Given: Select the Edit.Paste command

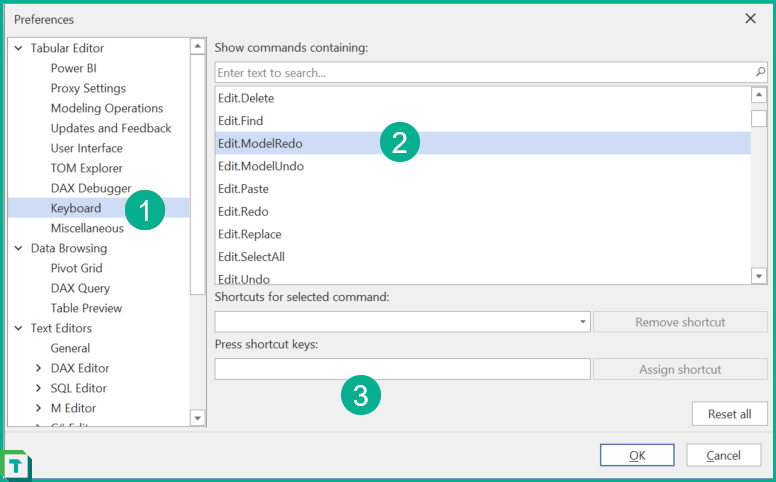Looking at the screenshot, I should click(x=243, y=189).
